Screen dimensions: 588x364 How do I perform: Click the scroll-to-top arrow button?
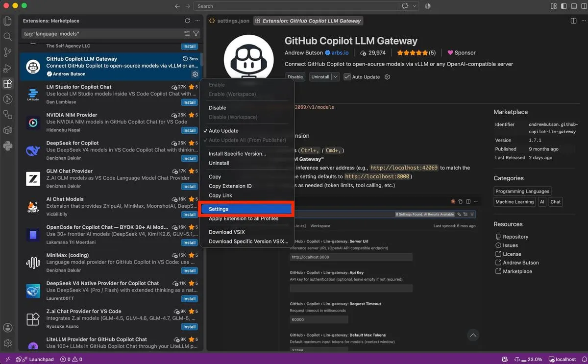(x=473, y=336)
